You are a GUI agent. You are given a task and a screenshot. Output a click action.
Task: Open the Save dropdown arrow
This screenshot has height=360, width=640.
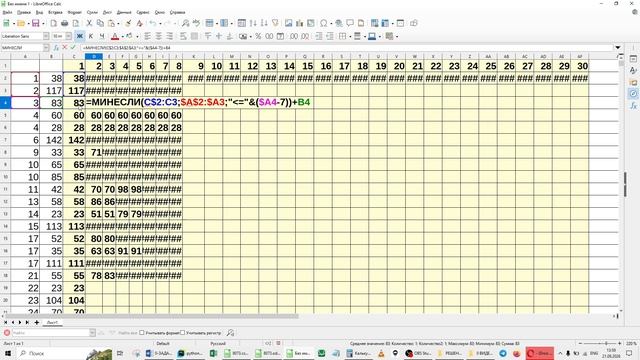click(x=43, y=23)
